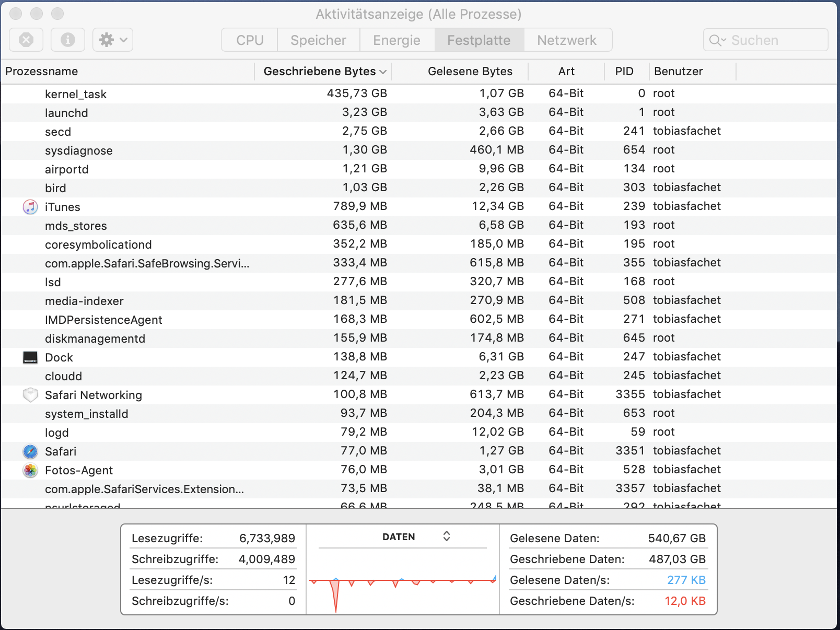
Task: Select the IMDPersistenceAgent process row
Action: click(419, 320)
